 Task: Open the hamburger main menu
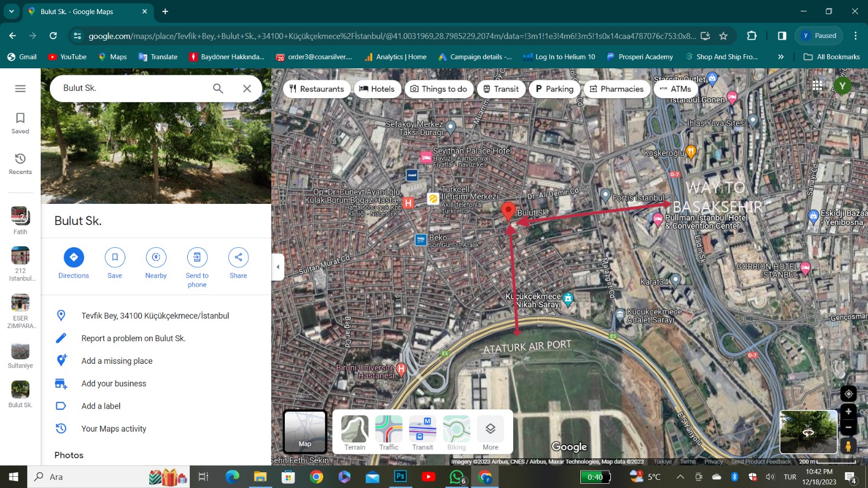pos(20,88)
